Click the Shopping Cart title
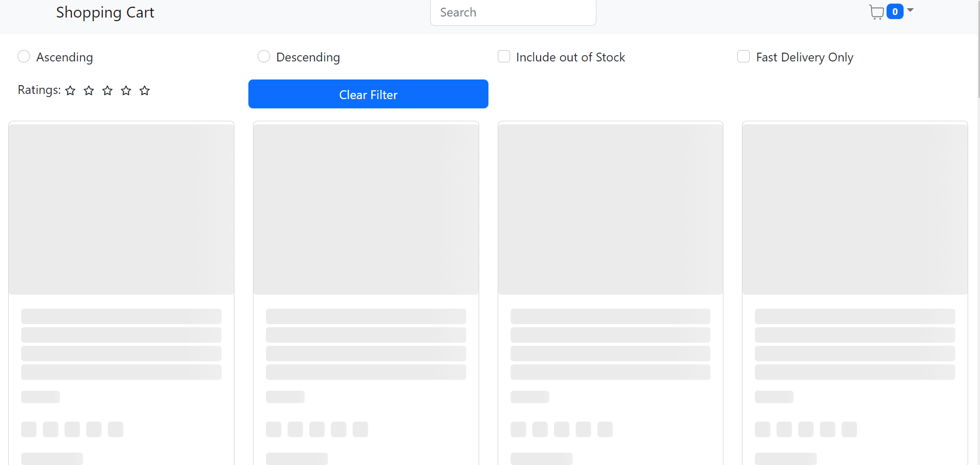The width and height of the screenshot is (980, 465). coord(105,12)
